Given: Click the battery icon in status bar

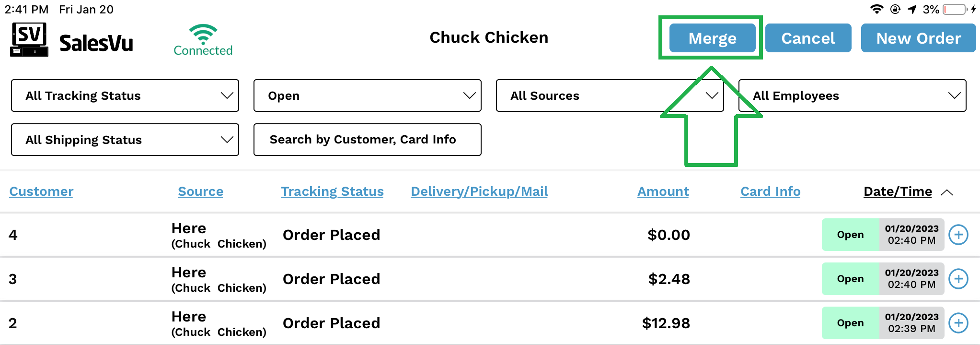Looking at the screenshot, I should coord(955,10).
